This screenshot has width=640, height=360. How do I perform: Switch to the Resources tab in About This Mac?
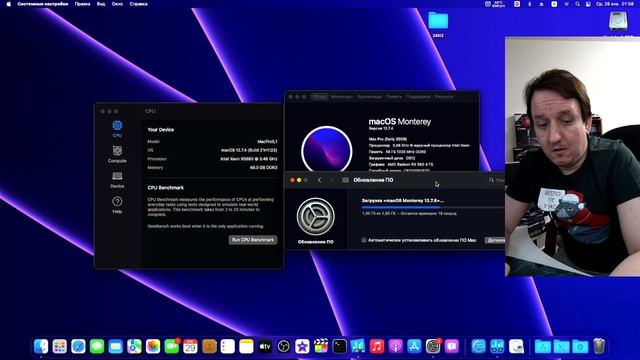click(444, 97)
